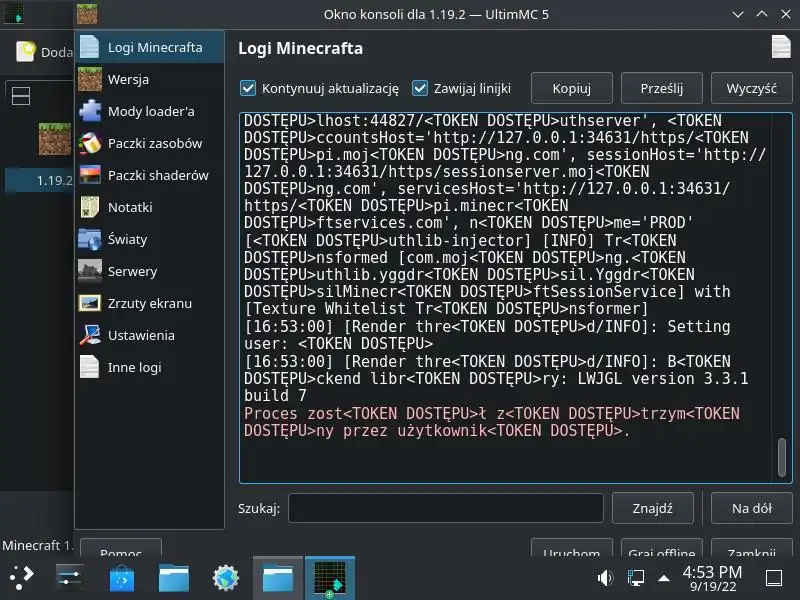Click the red 'Proces został zatrzymany' log line
The width and height of the screenshot is (800, 600).
point(491,422)
